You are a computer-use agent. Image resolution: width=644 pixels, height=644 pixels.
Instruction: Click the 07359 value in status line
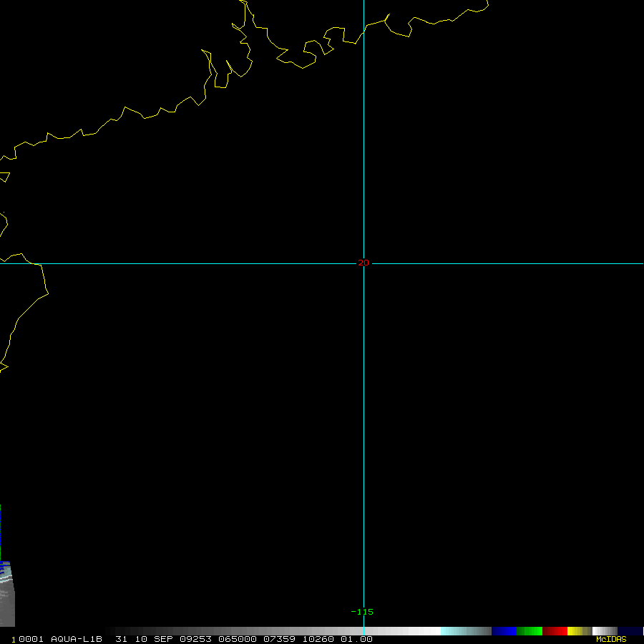tap(279, 639)
